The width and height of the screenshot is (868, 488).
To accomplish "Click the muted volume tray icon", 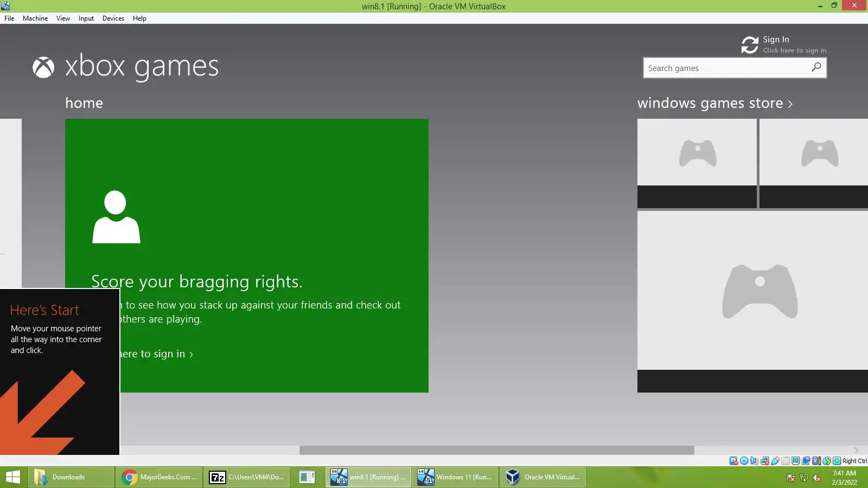I will (x=817, y=478).
